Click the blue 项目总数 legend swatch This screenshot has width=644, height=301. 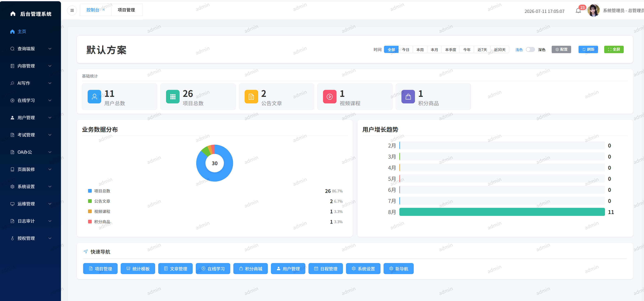pyautogui.click(x=90, y=191)
